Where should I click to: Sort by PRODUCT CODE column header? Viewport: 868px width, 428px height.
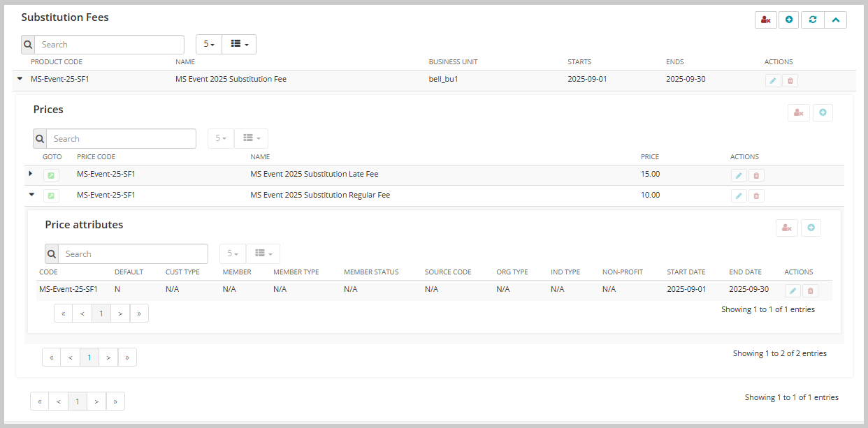[x=57, y=62]
